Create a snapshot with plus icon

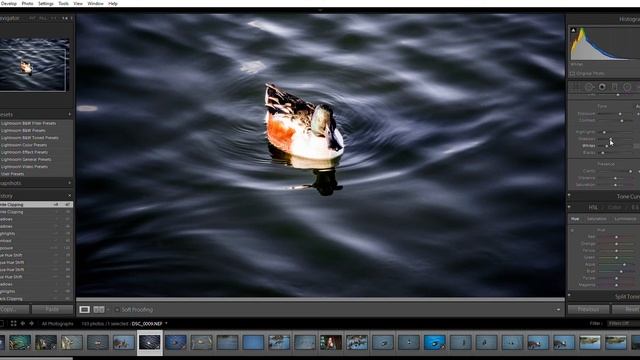pyautogui.click(x=69, y=183)
